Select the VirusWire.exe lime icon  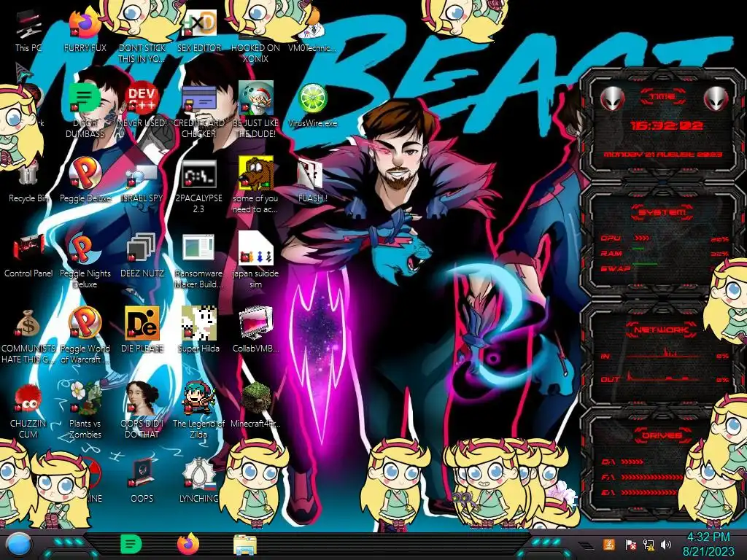tap(312, 106)
